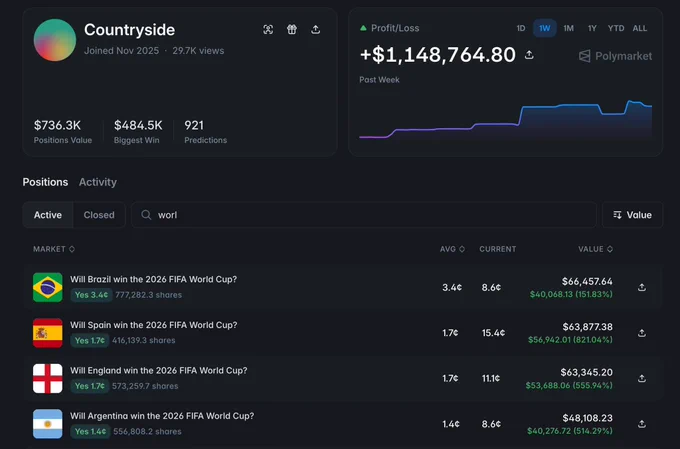Open 'Will Brazil win the 2026 FIFA World Cup?'
This screenshot has height=449, width=680.
pyautogui.click(x=154, y=279)
